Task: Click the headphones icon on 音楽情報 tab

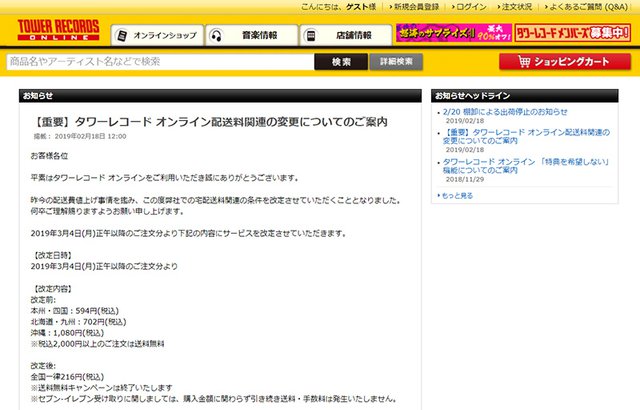Action: coord(216,36)
